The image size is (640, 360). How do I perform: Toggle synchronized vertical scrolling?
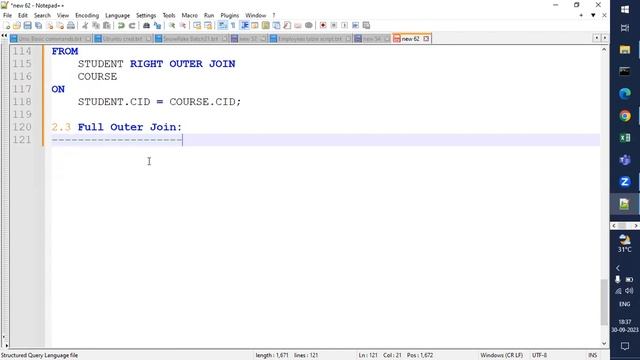197,25
